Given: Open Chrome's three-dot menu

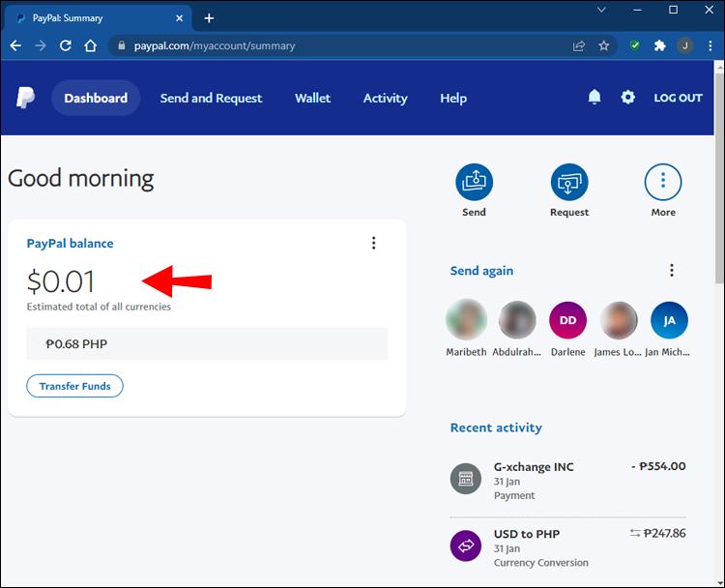Looking at the screenshot, I should point(709,45).
